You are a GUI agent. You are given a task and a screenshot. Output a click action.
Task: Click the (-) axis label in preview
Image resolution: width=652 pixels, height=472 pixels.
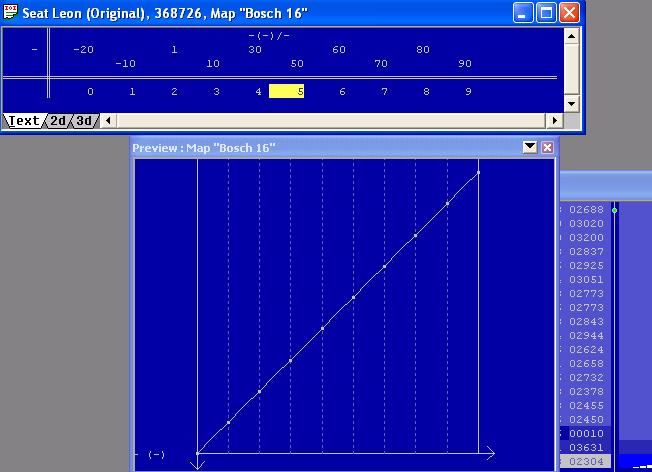[x=156, y=455]
